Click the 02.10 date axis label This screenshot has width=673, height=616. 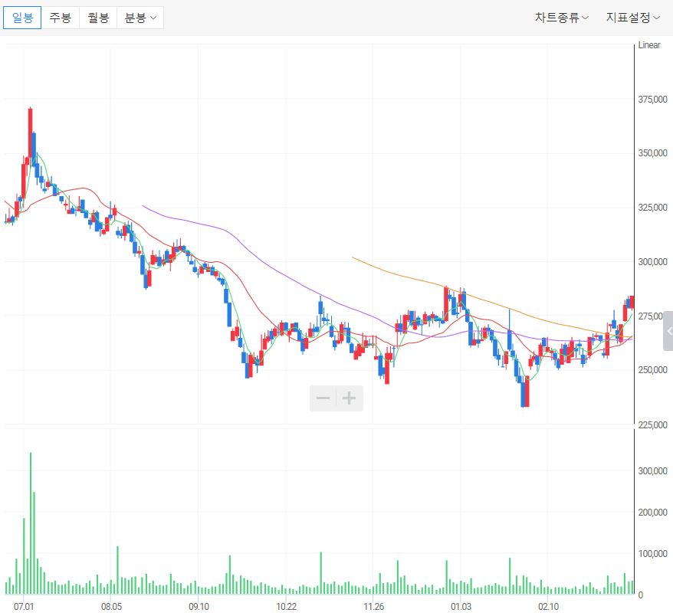549,607
